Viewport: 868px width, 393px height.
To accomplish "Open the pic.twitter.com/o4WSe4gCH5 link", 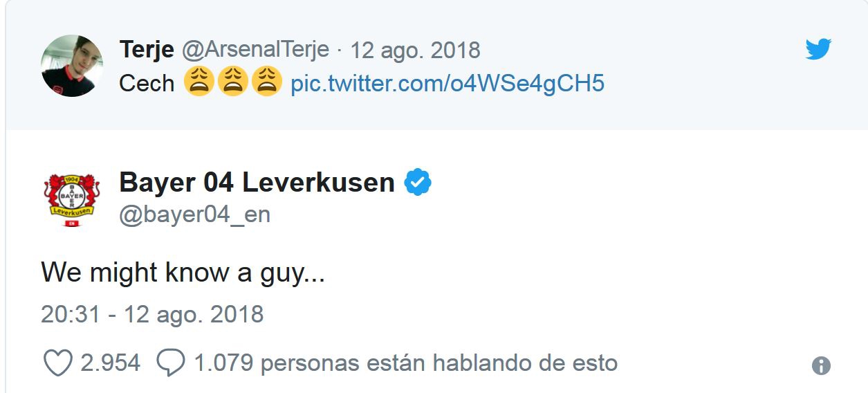I will (447, 84).
